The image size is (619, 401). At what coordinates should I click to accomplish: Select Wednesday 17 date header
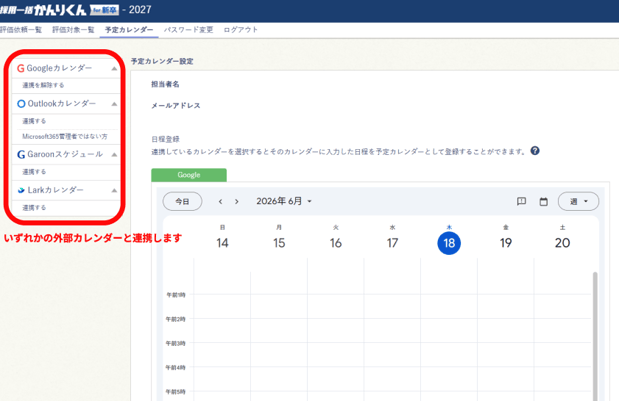392,238
